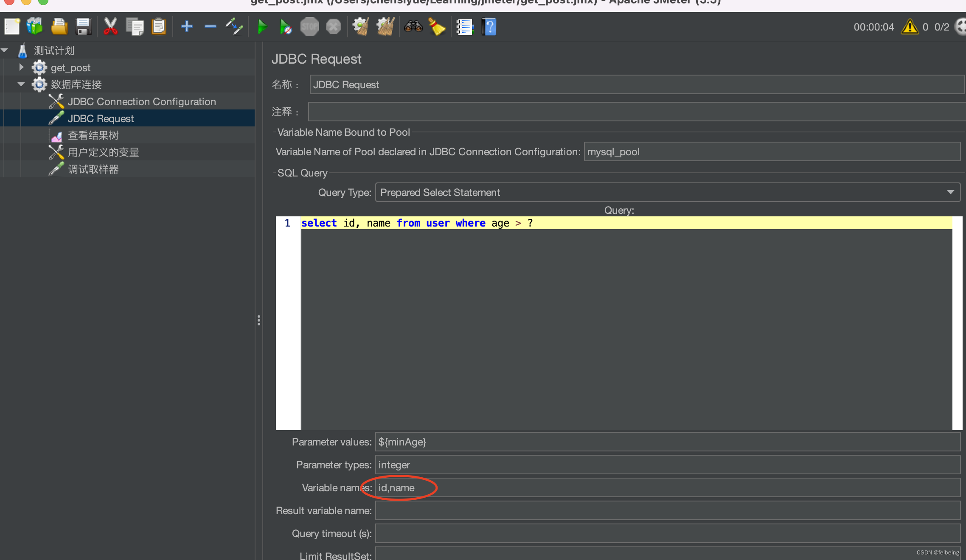Select JDBC Request in the tree
The height and width of the screenshot is (560, 966).
[101, 119]
